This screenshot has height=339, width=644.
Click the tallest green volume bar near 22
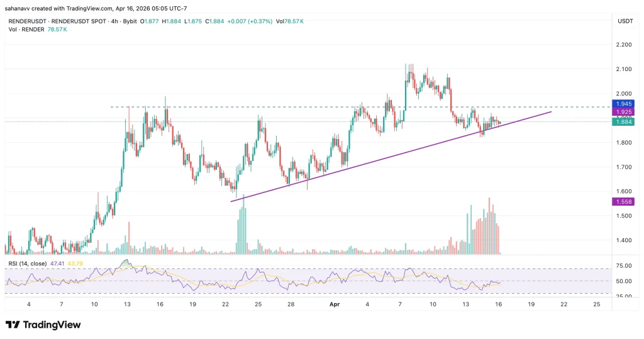[243, 225]
